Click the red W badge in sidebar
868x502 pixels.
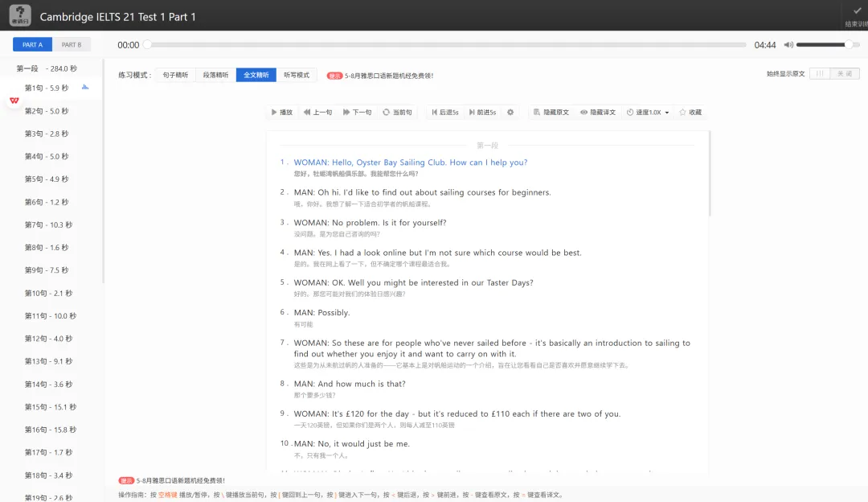point(14,101)
